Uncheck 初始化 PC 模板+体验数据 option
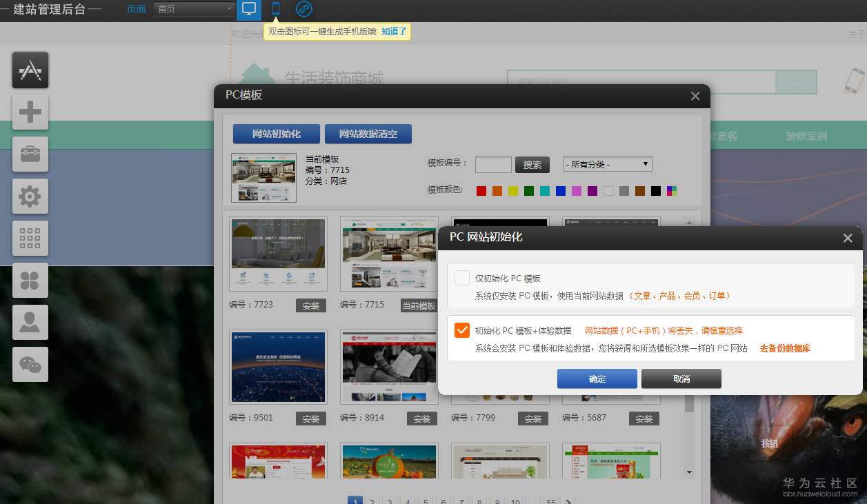Image resolution: width=867 pixels, height=504 pixels. [x=462, y=330]
